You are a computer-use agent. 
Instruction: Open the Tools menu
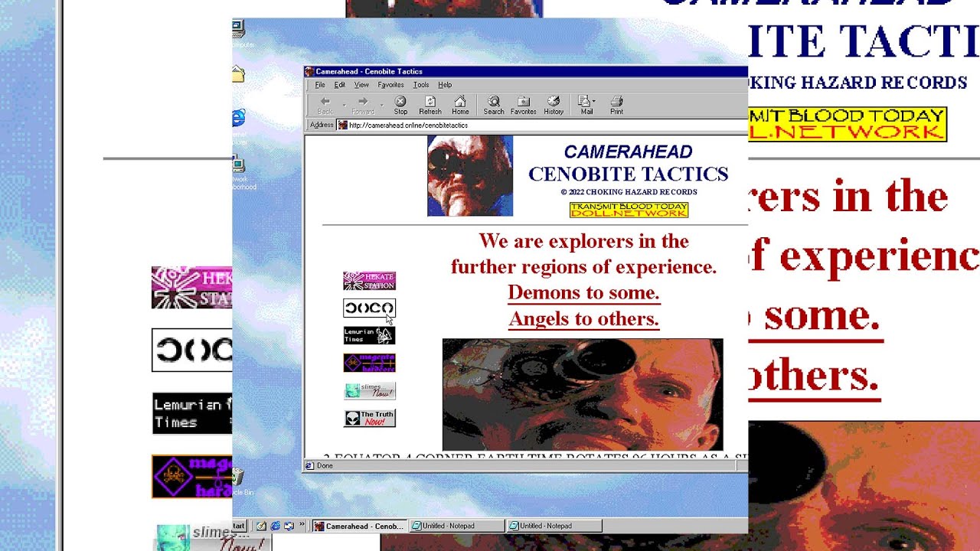(421, 85)
